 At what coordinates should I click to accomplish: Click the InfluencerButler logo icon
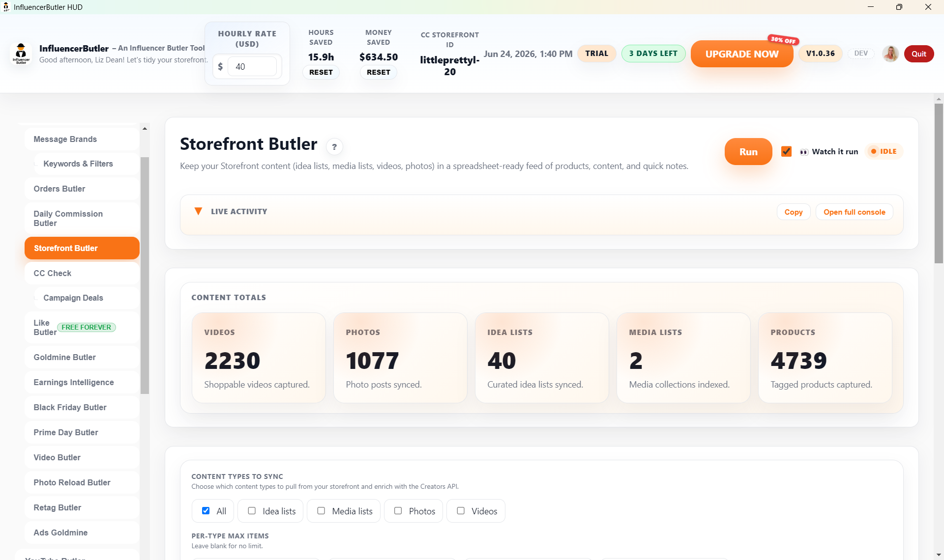pos(21,54)
